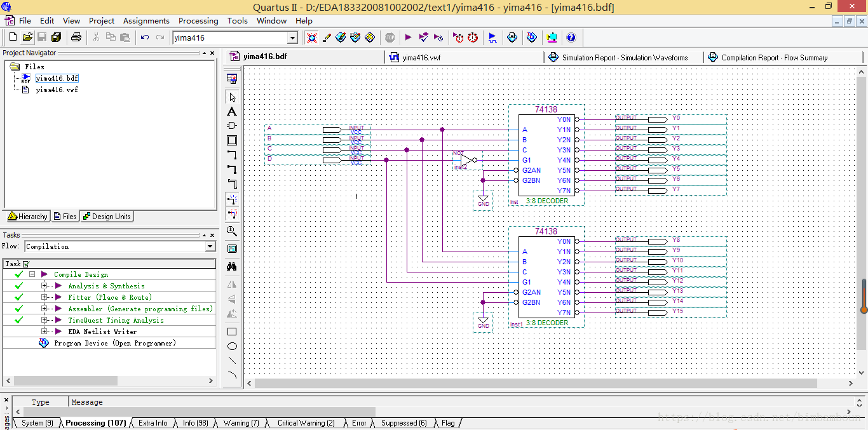Toggle Use Partial Line Selection tool
This screenshot has height=430, width=868.
[232, 214]
